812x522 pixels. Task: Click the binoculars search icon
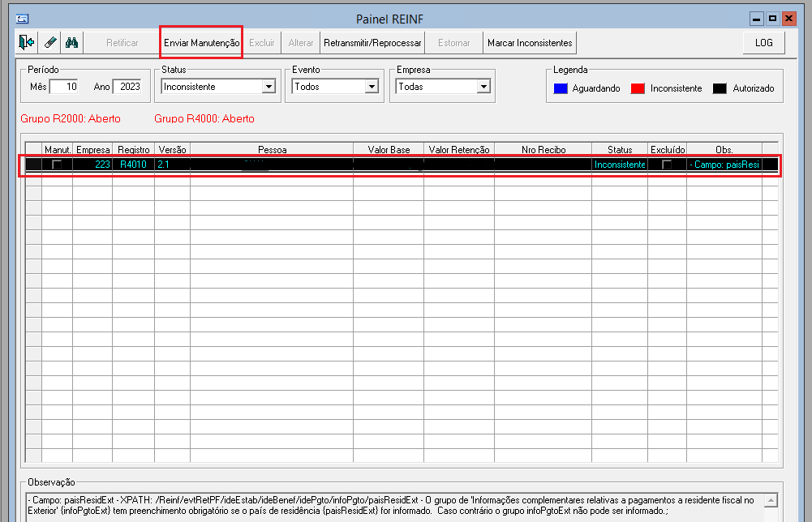[x=71, y=42]
